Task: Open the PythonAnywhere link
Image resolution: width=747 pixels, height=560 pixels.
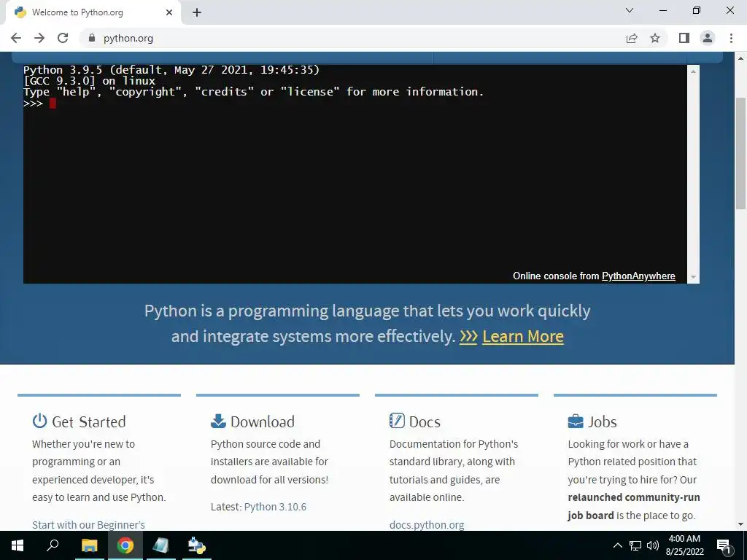Action: [x=638, y=276]
